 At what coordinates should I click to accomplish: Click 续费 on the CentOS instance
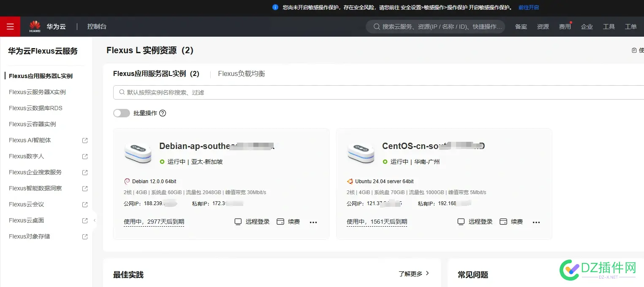(x=517, y=222)
